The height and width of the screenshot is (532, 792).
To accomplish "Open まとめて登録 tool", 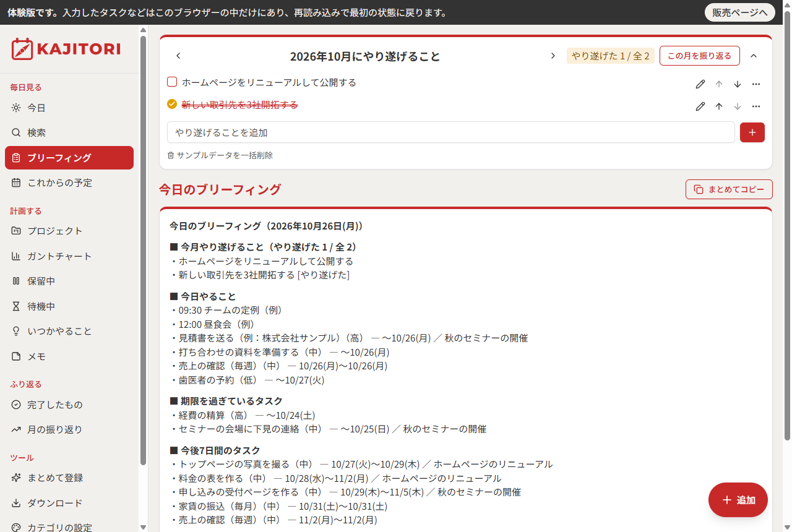I will [69, 478].
